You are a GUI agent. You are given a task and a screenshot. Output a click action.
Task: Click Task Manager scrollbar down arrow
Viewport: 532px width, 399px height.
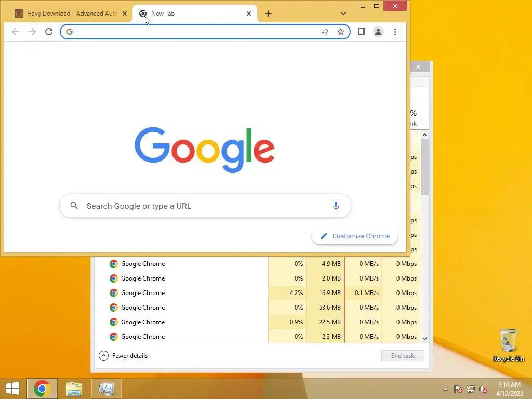pos(425,339)
